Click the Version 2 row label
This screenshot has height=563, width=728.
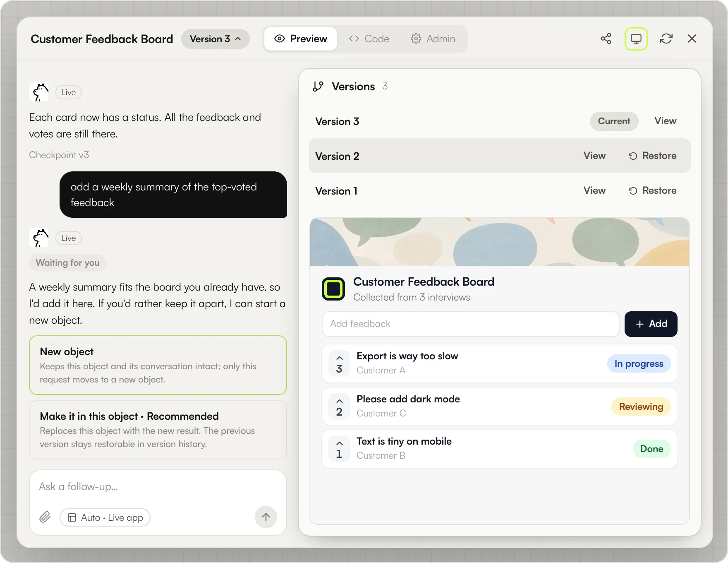(337, 156)
